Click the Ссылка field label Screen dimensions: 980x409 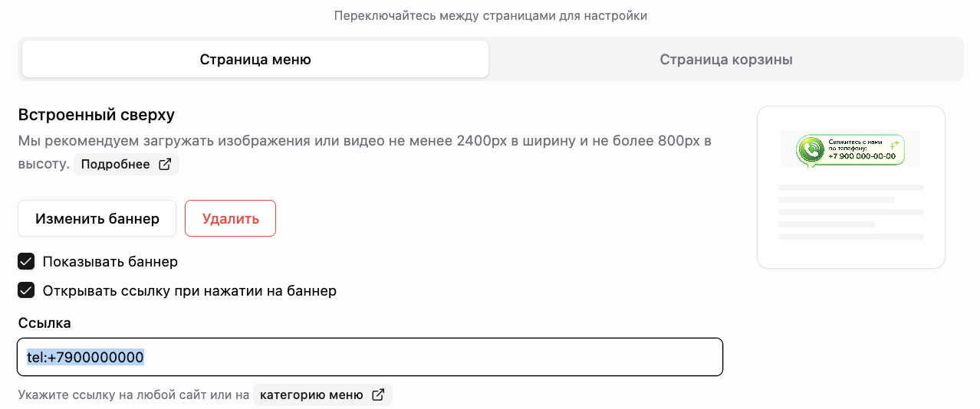[44, 323]
